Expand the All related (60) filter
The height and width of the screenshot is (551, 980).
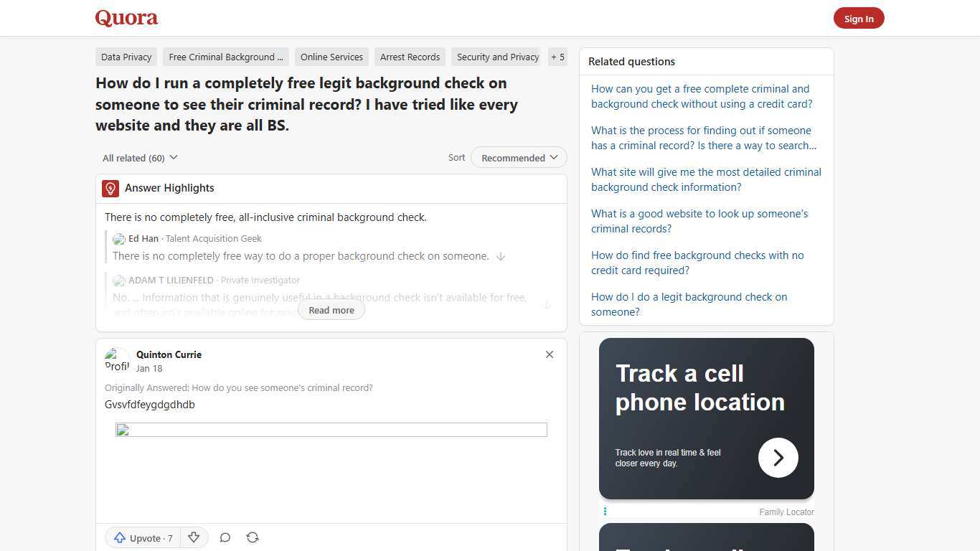pyautogui.click(x=140, y=157)
